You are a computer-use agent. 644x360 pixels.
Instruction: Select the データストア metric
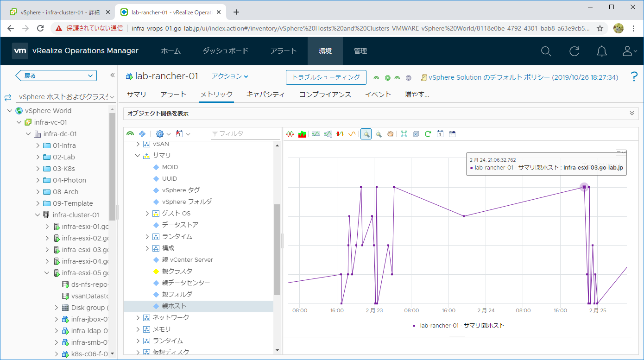(x=180, y=225)
